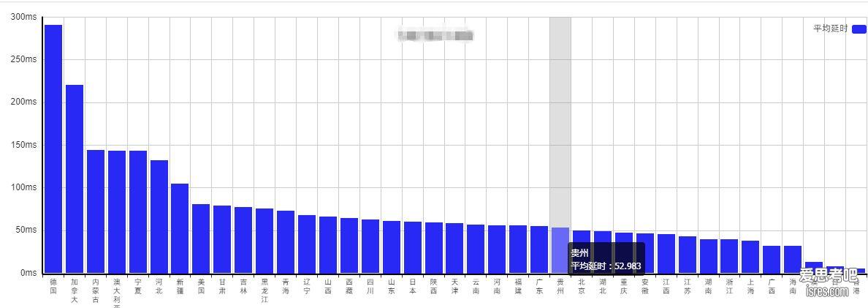Click the 海南 bar
This screenshot has height=308, width=868.
[x=793, y=259]
